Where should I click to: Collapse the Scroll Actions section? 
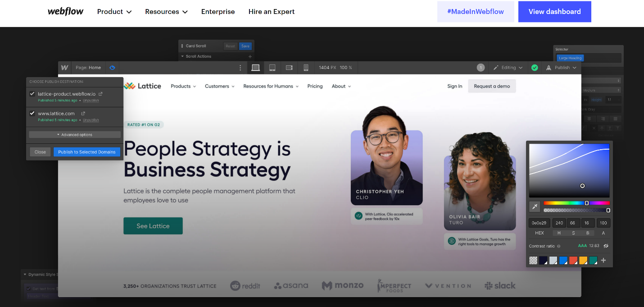[182, 56]
